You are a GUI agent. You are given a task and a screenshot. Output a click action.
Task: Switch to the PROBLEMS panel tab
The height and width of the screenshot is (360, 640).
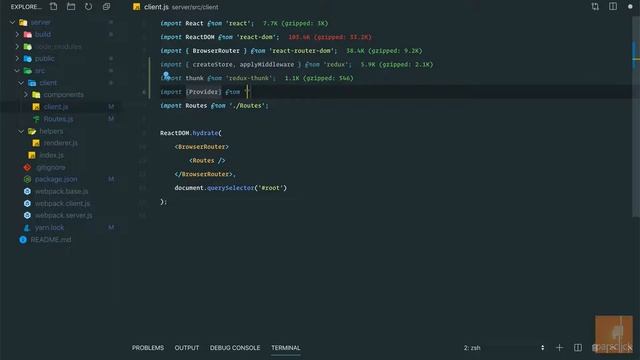pyautogui.click(x=148, y=348)
